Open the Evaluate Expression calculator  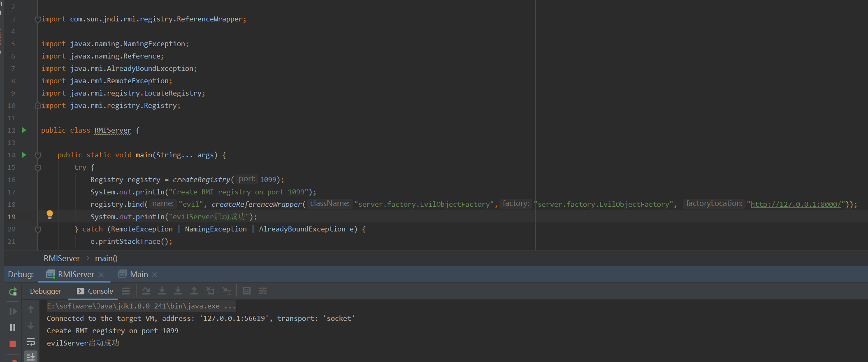(247, 291)
